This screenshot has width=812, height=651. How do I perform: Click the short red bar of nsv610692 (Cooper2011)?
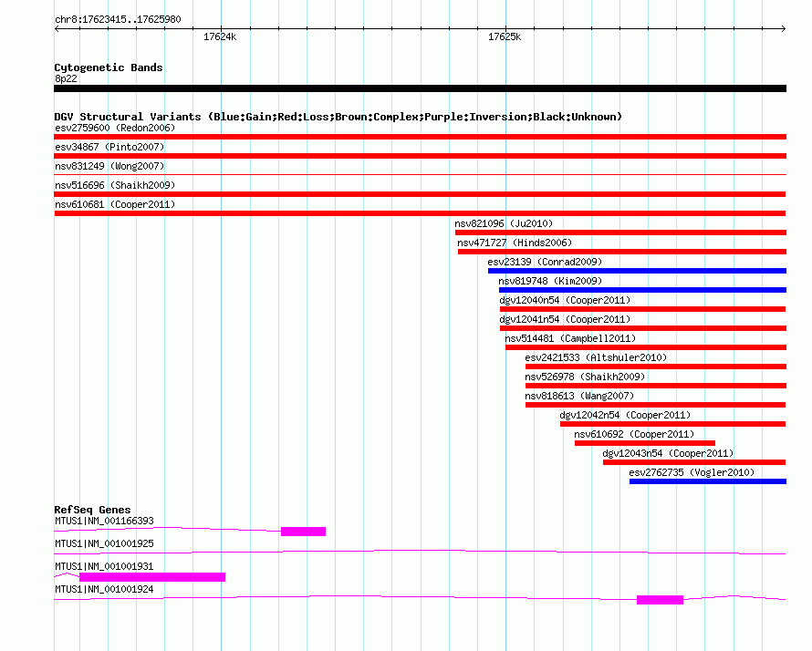(x=645, y=443)
